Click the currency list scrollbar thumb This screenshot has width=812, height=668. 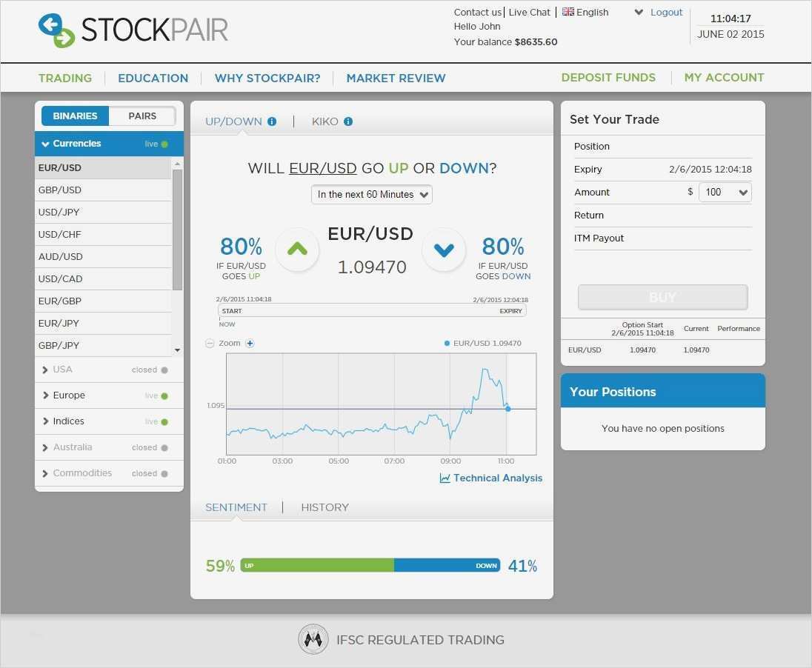[178, 230]
